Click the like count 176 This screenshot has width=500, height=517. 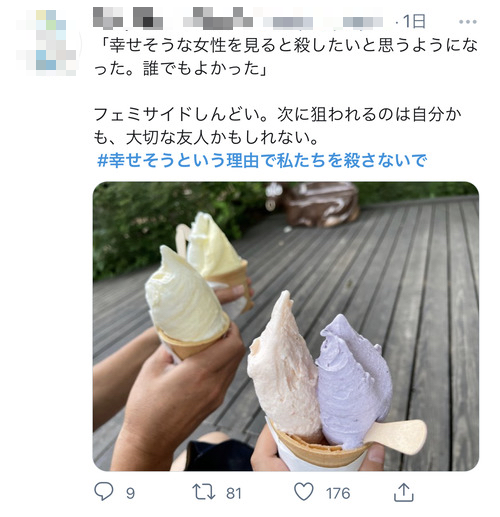(338, 493)
